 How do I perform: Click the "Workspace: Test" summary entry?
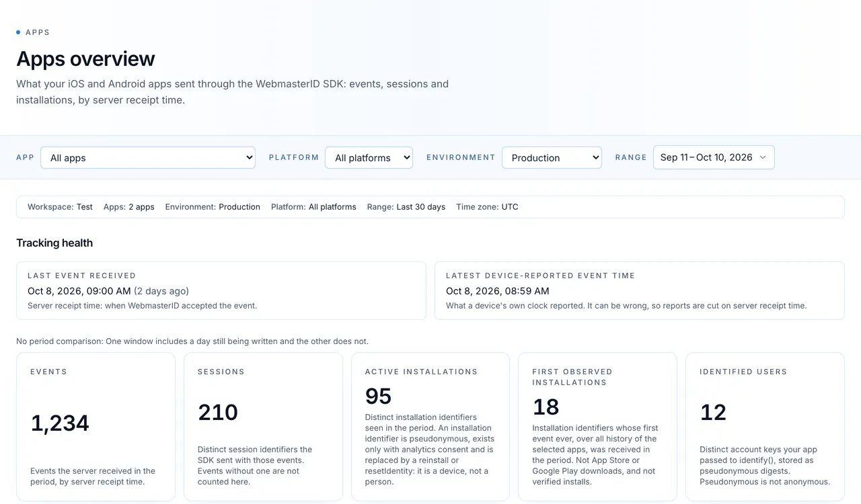(x=60, y=207)
